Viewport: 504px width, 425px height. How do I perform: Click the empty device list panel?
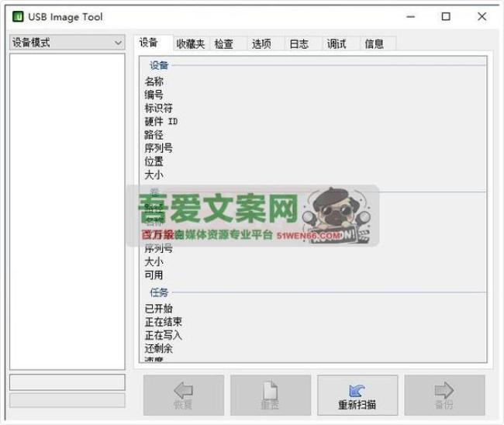pos(67,212)
